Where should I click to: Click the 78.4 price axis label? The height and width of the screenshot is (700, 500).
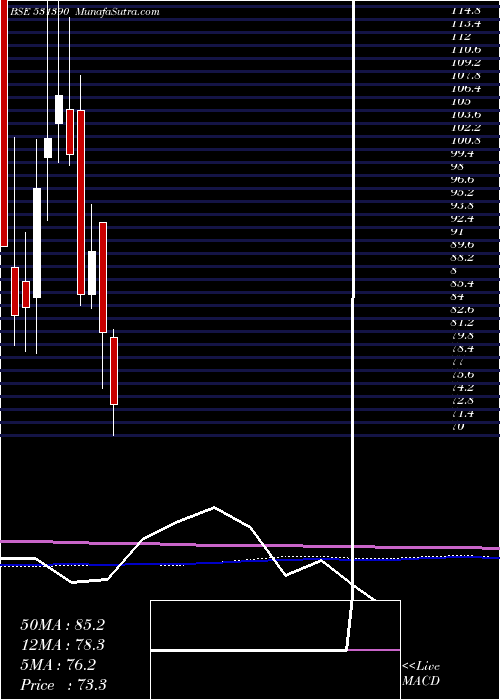point(464,348)
